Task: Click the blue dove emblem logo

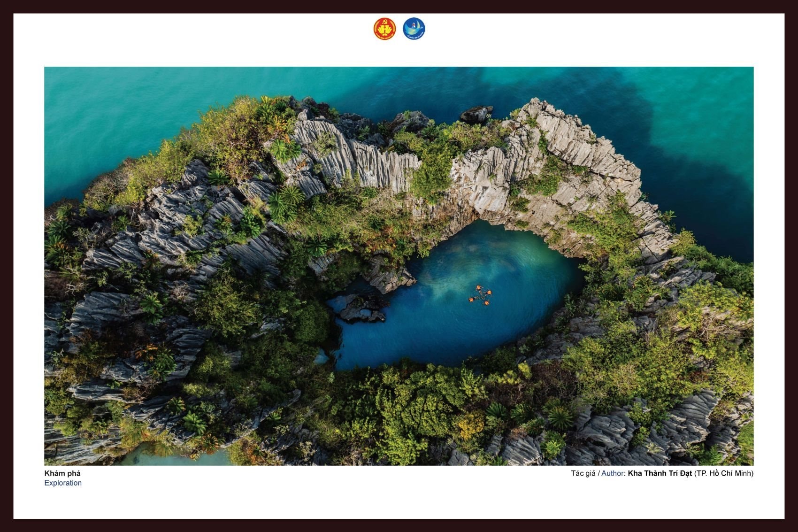Action: pyautogui.click(x=414, y=29)
